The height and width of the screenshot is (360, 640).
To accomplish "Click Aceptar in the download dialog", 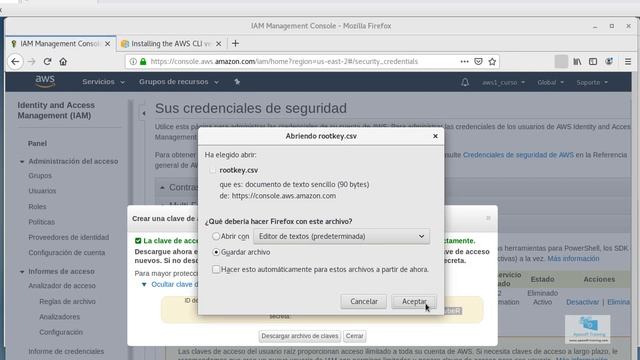I will pos(414,301).
